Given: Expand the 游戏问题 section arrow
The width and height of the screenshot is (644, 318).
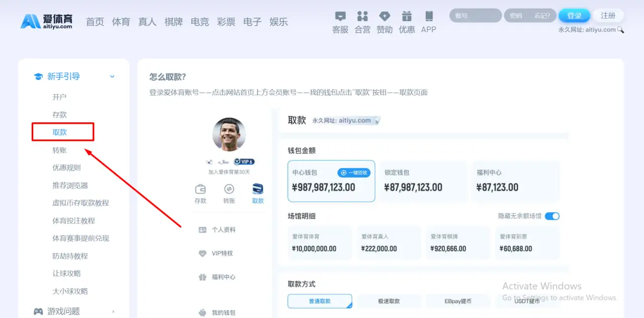Looking at the screenshot, I should (x=113, y=311).
